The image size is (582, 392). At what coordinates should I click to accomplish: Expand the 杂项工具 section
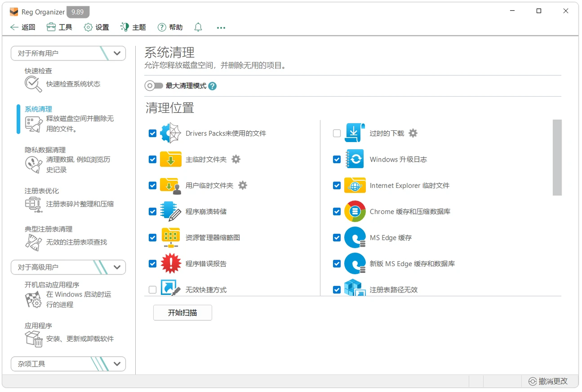(68, 364)
